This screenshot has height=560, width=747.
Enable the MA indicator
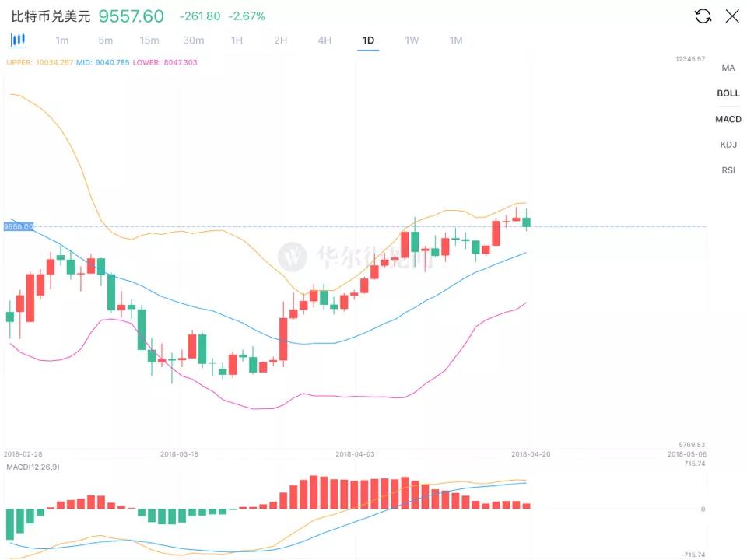[728, 68]
